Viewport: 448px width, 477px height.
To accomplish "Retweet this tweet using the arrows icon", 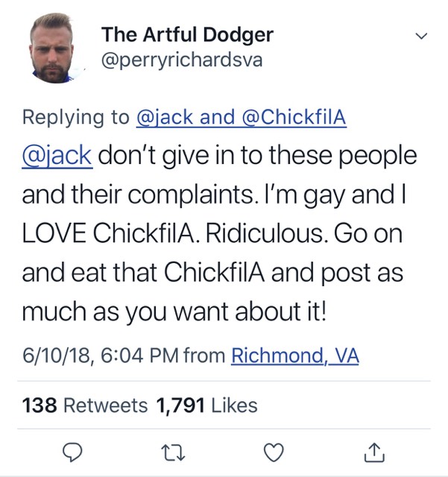I will 174,451.
